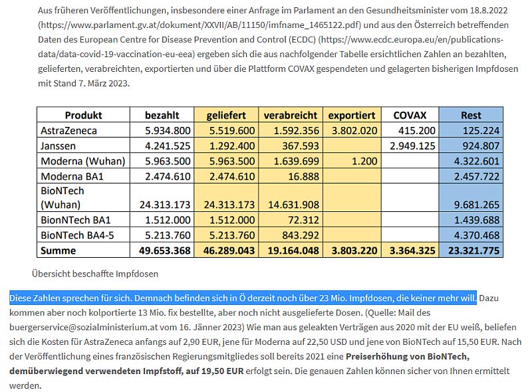Click Moderna BA1 administered value 16.888
The width and height of the screenshot is (532, 392).
(x=304, y=176)
